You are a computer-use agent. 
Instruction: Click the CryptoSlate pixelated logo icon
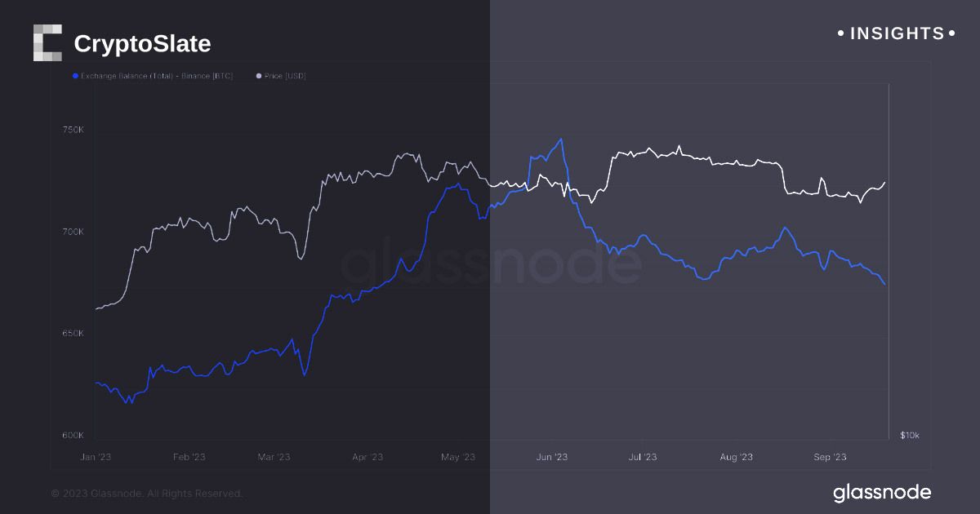pyautogui.click(x=47, y=42)
